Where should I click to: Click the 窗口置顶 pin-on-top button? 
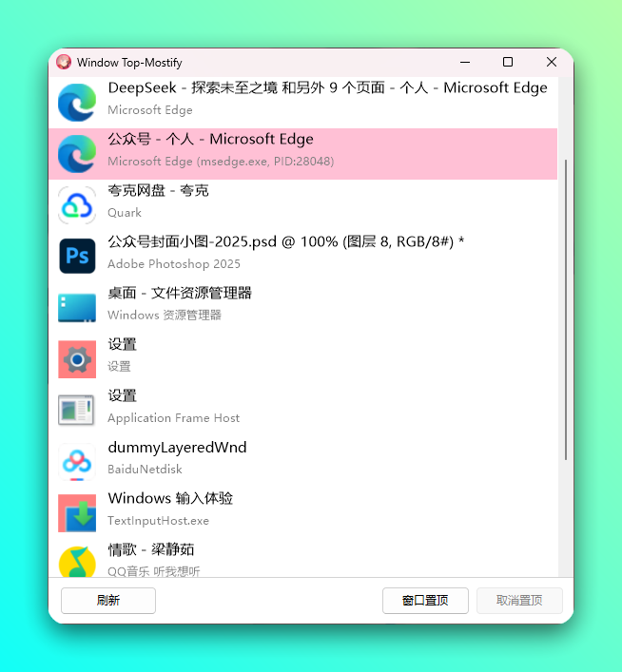point(425,601)
